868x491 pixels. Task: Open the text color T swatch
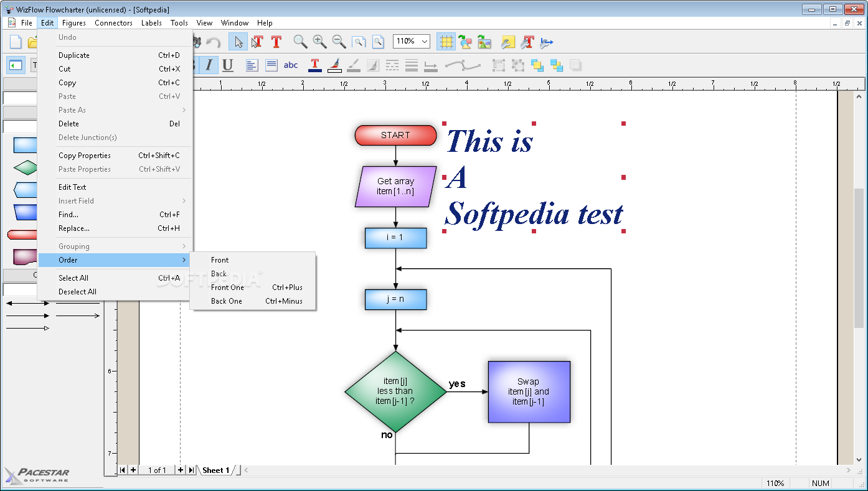[315, 65]
